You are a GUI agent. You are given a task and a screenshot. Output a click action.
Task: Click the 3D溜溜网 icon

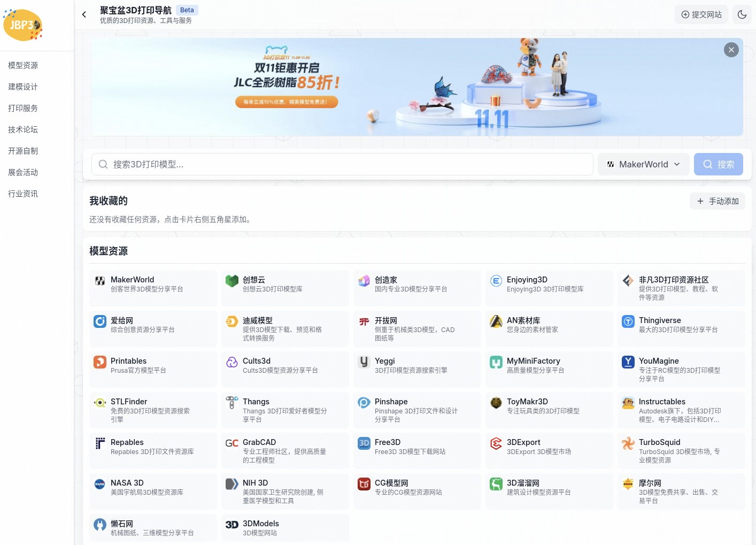[496, 484]
